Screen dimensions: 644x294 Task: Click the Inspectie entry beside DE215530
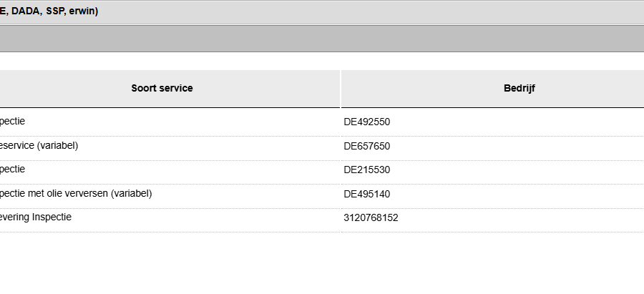(x=12, y=170)
